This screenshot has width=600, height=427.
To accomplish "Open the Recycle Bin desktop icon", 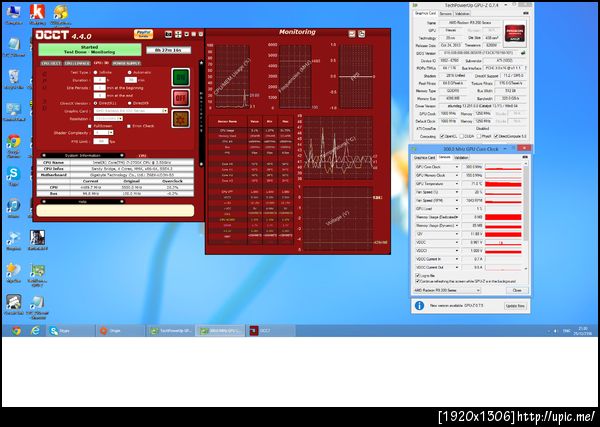I will pos(14,79).
